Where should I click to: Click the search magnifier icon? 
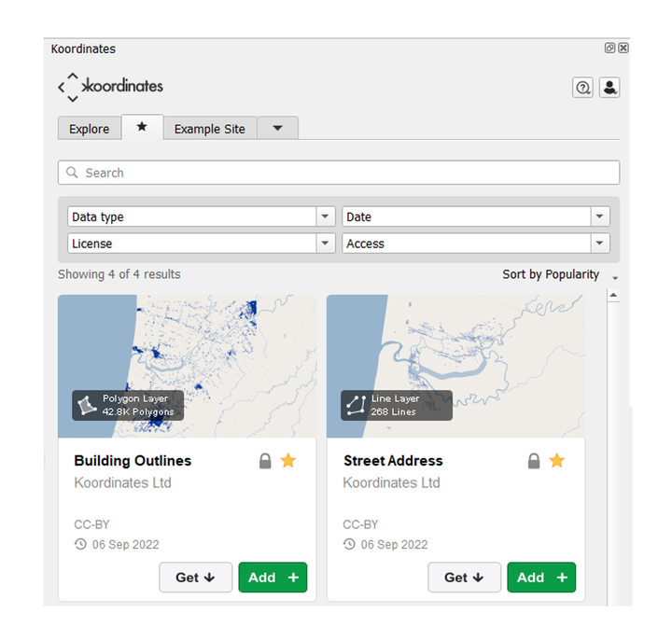pyautogui.click(x=72, y=173)
